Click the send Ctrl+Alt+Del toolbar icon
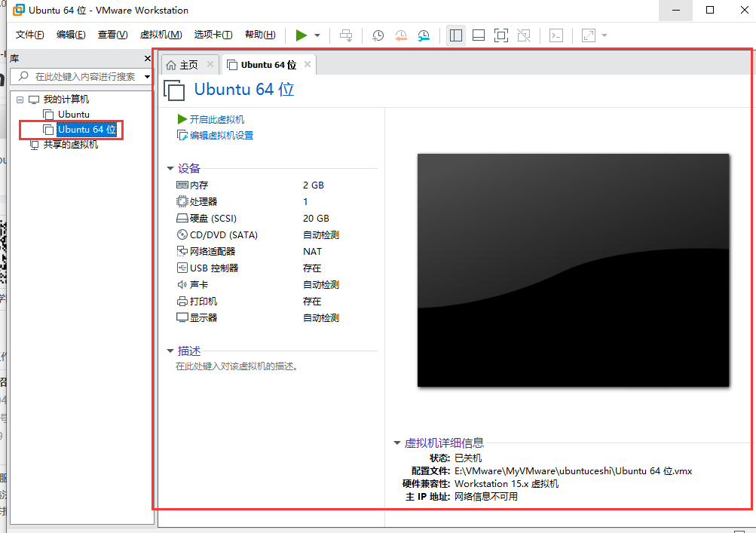 (x=346, y=35)
